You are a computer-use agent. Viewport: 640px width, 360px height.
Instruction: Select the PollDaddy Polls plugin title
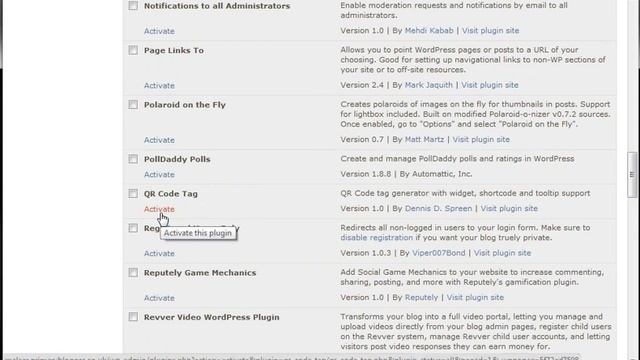[x=177, y=159]
